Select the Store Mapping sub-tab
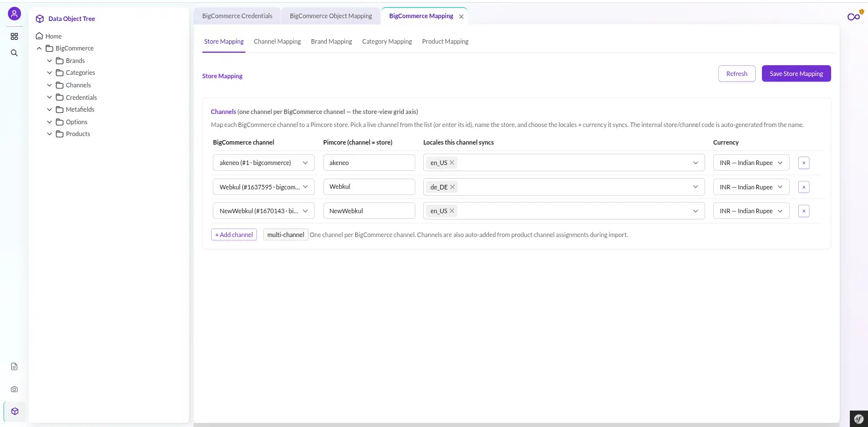 coord(224,41)
